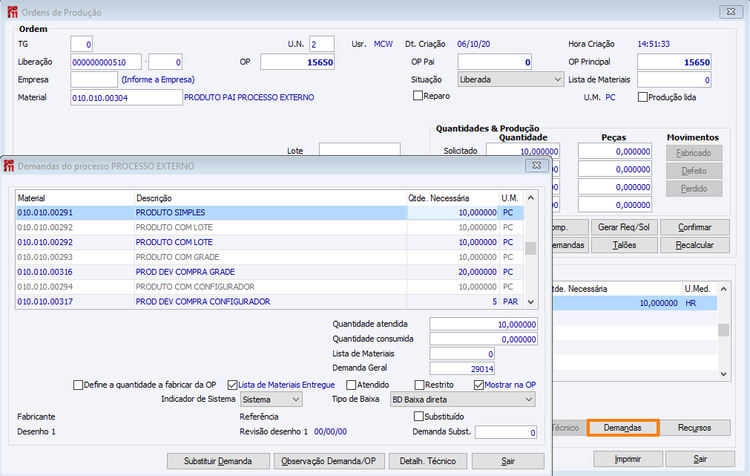
Task: Open the Recursos tab
Action: tap(694, 427)
